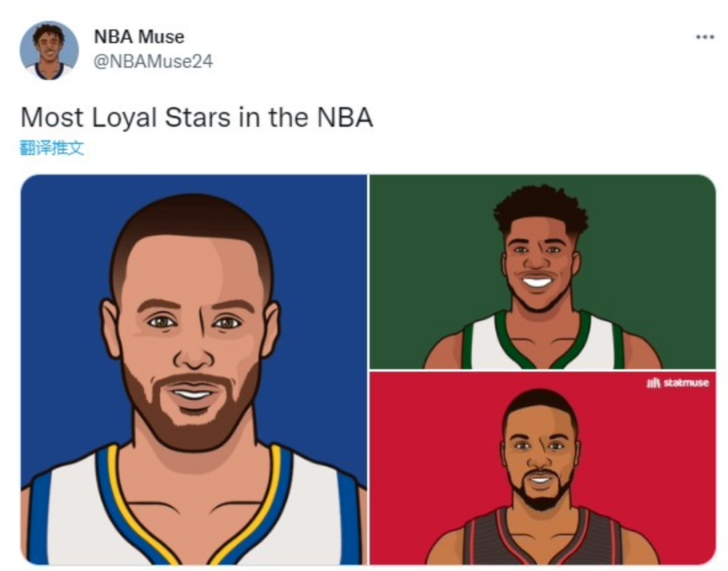Open the @NBAMuse24 handle link

tap(153, 61)
